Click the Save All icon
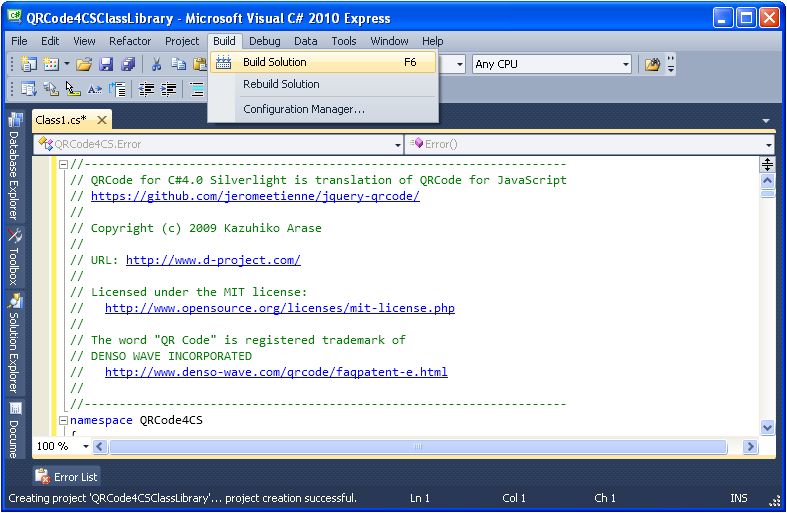Screen dimensions: 787x513 tap(128, 64)
